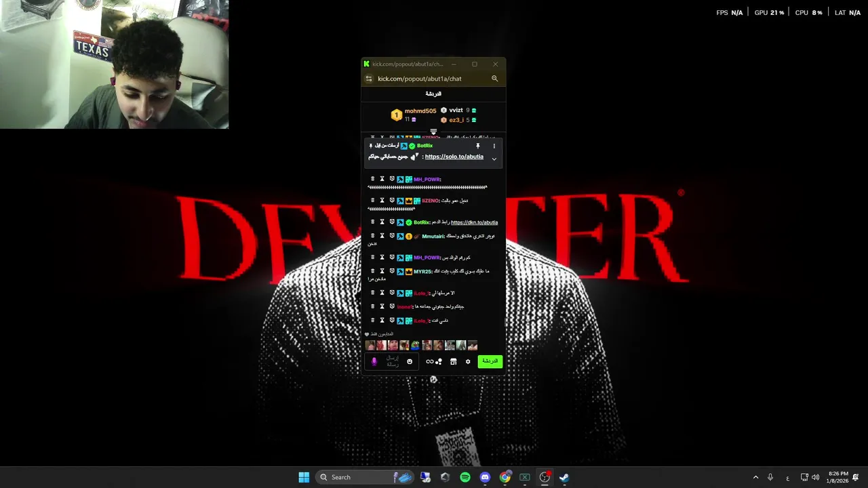Click the IIZENO username in chat
The image size is (868, 488).
click(431, 201)
